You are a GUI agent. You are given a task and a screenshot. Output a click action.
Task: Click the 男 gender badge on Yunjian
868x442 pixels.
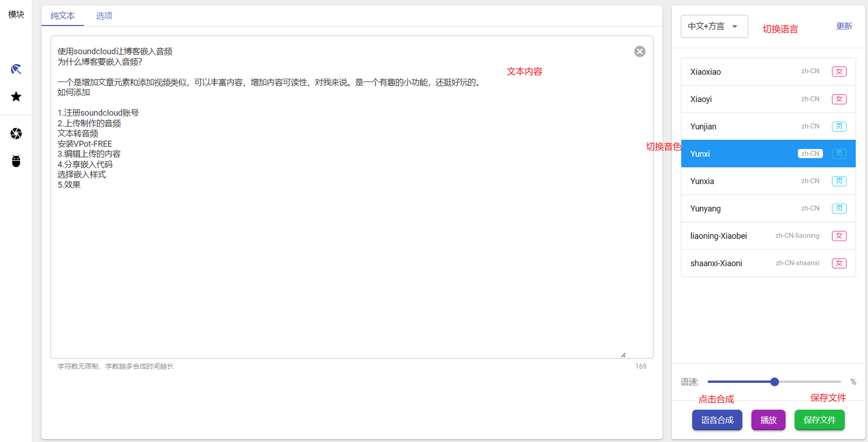839,127
